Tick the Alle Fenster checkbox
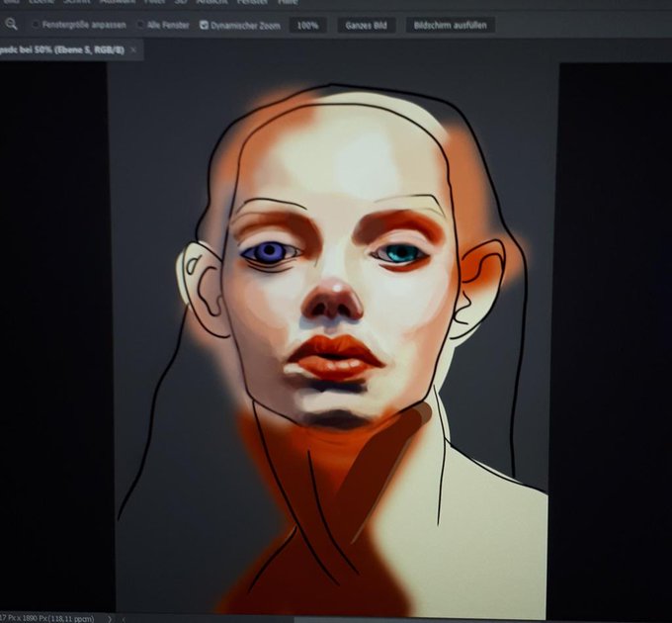Image resolution: width=672 pixels, height=623 pixels. click(140, 25)
